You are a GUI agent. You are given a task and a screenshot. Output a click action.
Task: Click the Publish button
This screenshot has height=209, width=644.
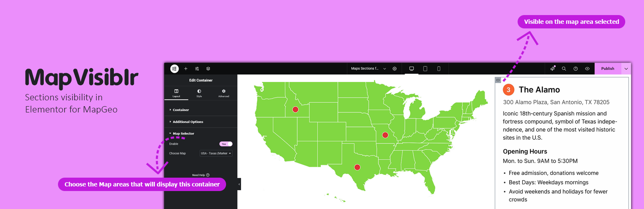608,69
